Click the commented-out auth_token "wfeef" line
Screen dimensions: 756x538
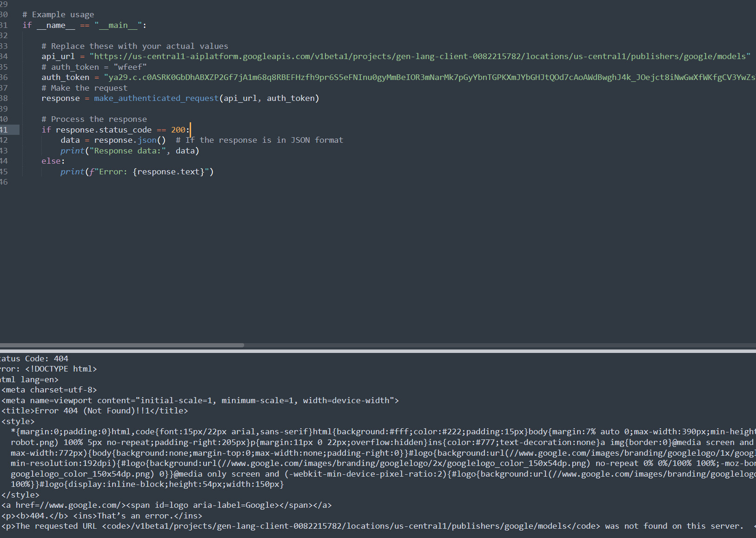[94, 67]
